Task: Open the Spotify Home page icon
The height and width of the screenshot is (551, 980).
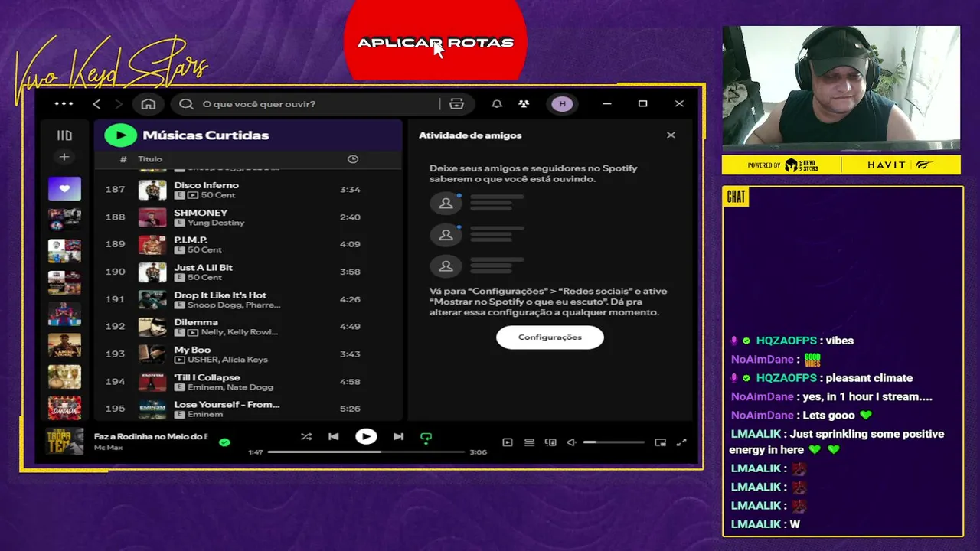Action: (149, 104)
